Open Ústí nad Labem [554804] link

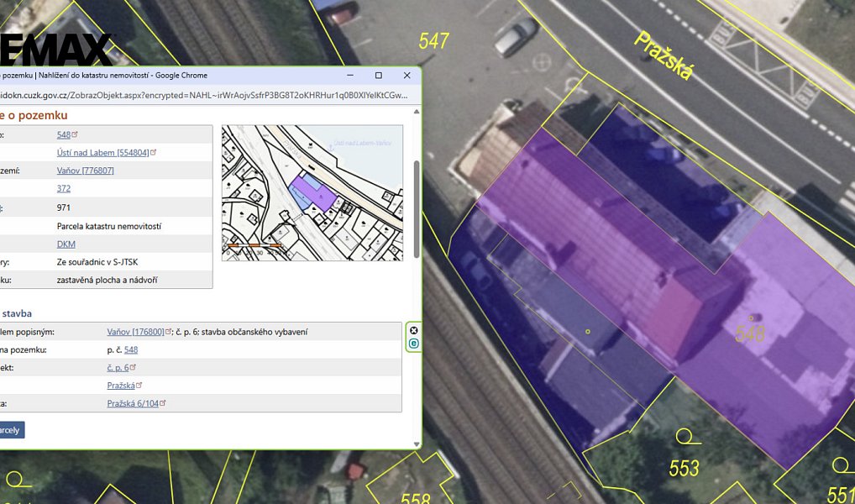tap(102, 153)
